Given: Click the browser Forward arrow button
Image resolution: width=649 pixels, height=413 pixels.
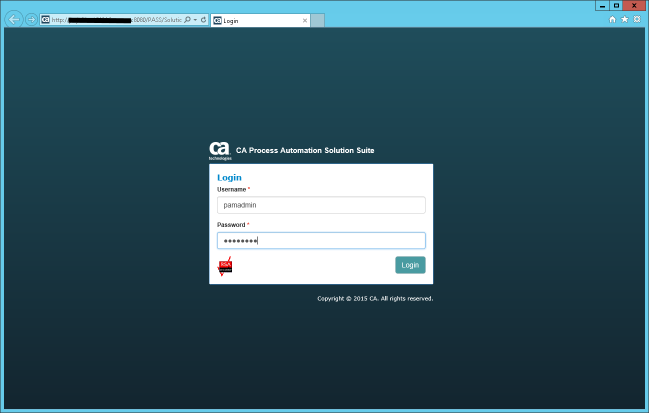Looking at the screenshot, I should click(x=31, y=19).
